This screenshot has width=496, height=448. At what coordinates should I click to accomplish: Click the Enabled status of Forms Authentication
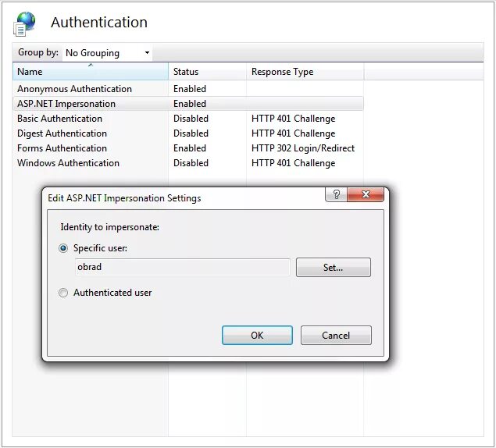(190, 148)
